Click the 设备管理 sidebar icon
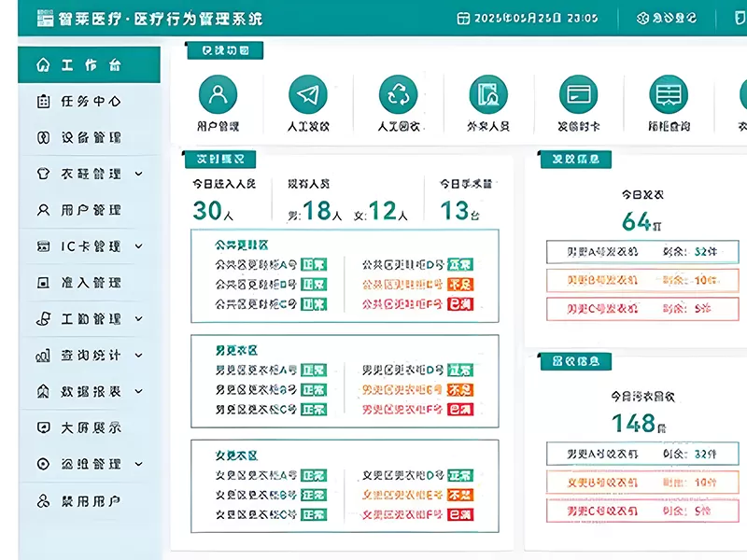 43,137
